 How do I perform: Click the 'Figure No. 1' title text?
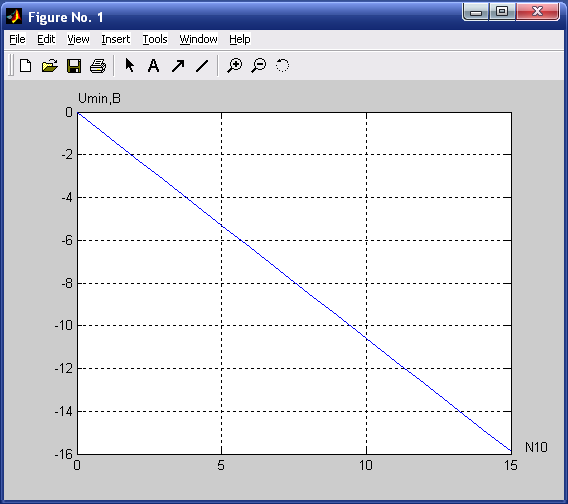(x=66, y=17)
